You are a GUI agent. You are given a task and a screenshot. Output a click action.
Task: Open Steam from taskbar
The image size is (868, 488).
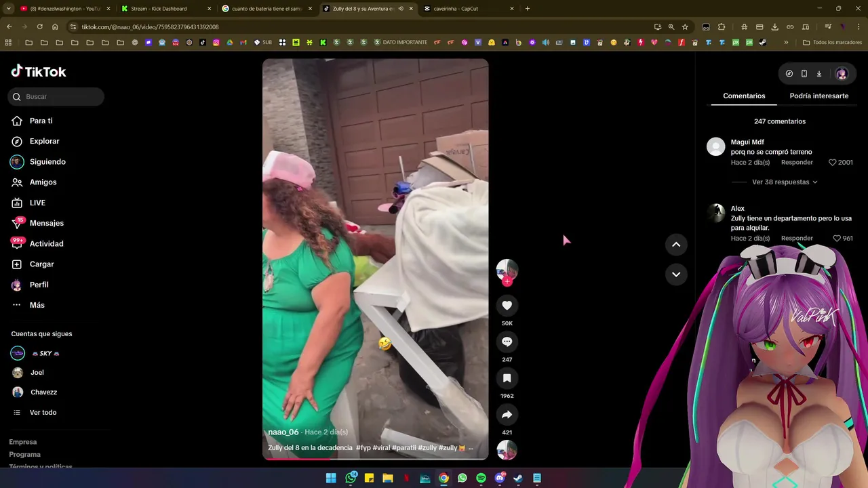click(x=518, y=479)
